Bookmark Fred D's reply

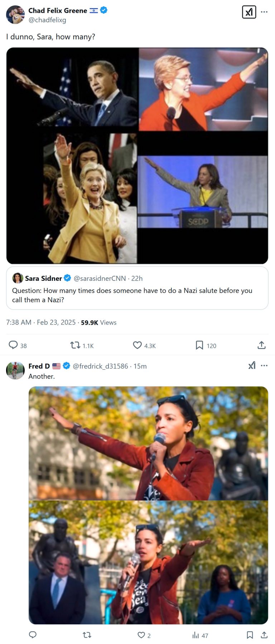pyautogui.click(x=250, y=635)
